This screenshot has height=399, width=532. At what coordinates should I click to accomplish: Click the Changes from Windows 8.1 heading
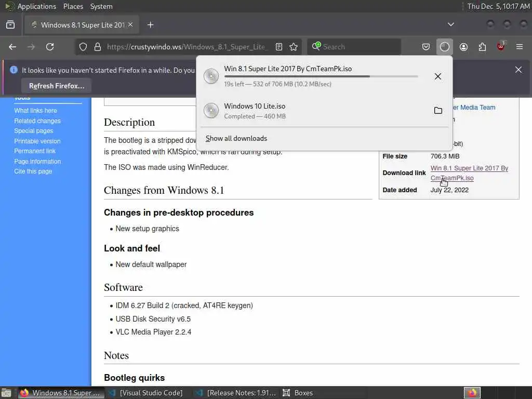point(164,190)
